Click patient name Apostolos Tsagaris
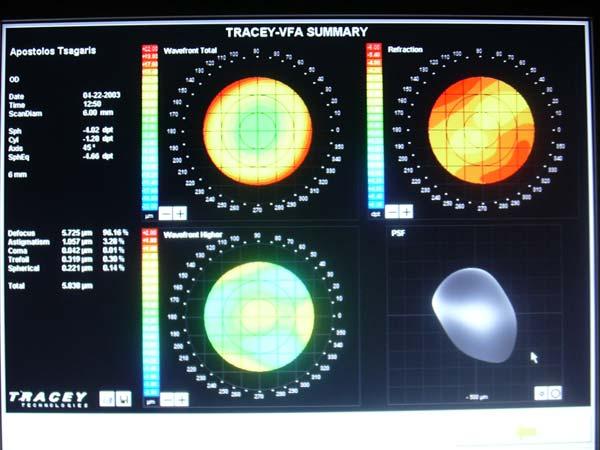600x450 pixels. click(x=53, y=51)
